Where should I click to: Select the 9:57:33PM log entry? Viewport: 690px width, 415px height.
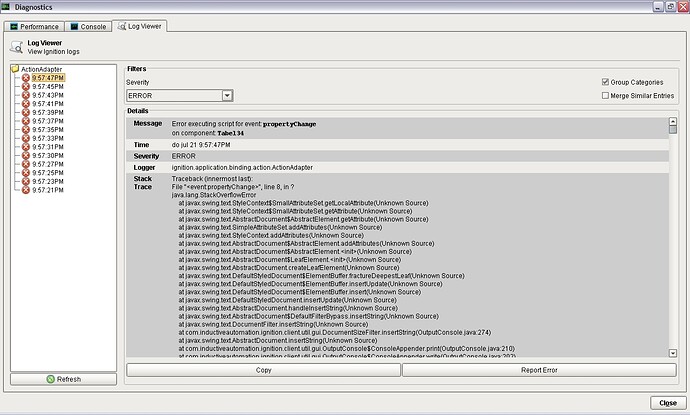(x=48, y=138)
